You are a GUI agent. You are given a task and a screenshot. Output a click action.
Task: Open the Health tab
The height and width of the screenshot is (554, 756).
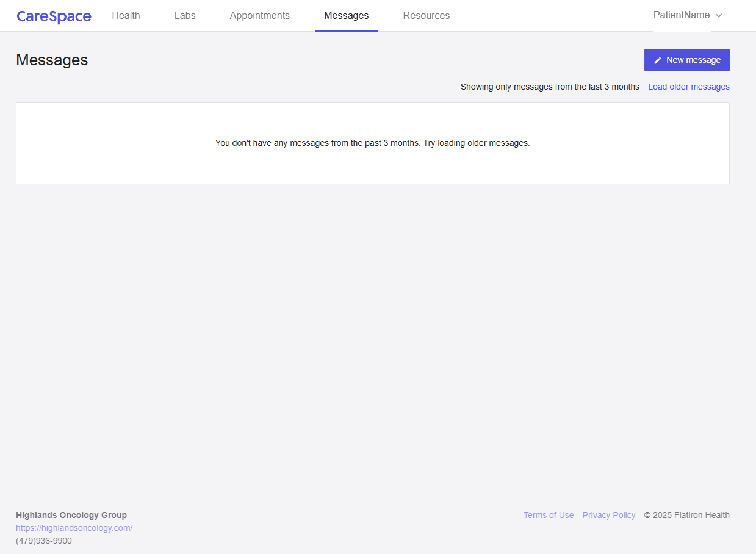(x=126, y=16)
